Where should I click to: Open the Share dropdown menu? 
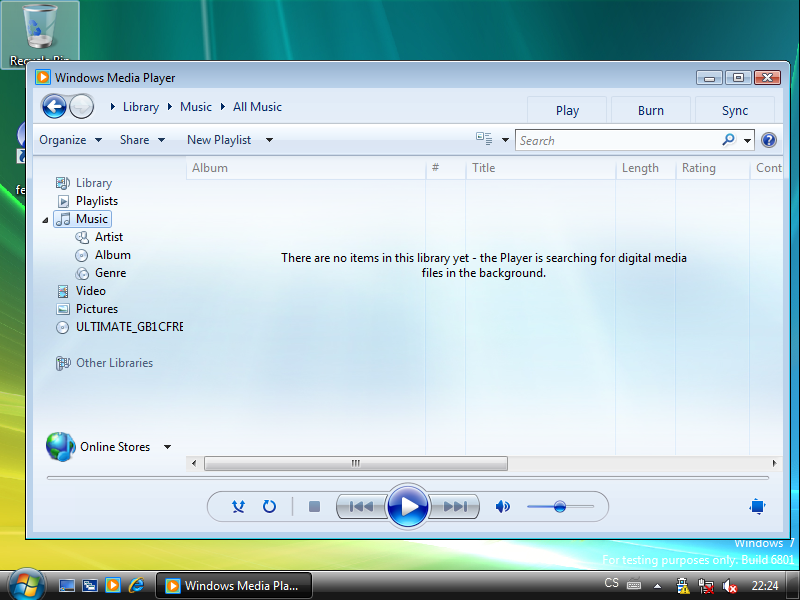click(142, 140)
